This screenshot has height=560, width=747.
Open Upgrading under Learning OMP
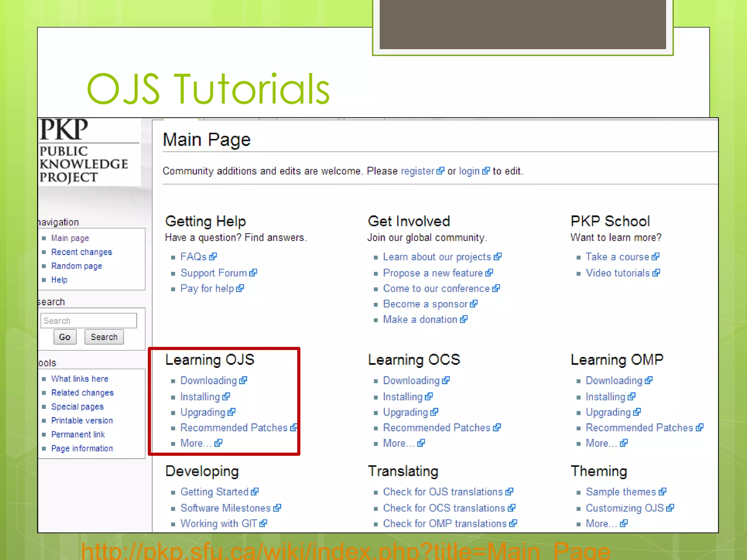coord(608,412)
